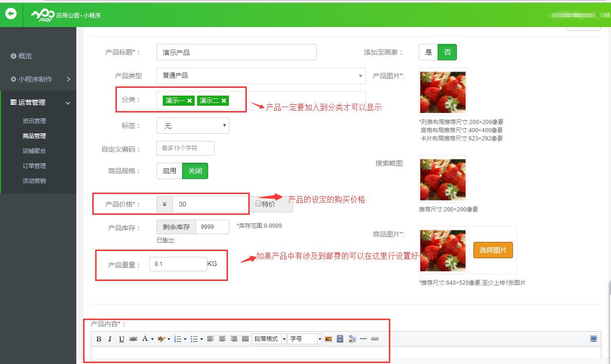This screenshot has height=364, width=611.
Task: Check the 特价 checkbox
Action: click(258, 203)
